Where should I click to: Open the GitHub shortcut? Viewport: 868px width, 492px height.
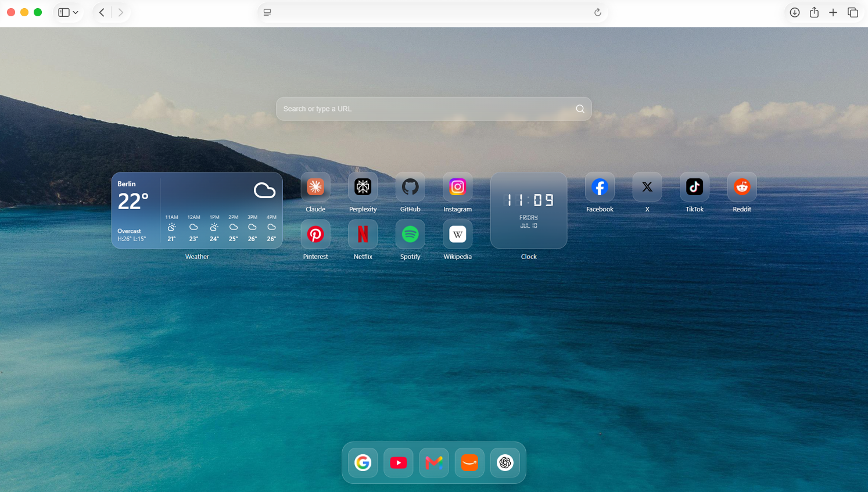410,187
